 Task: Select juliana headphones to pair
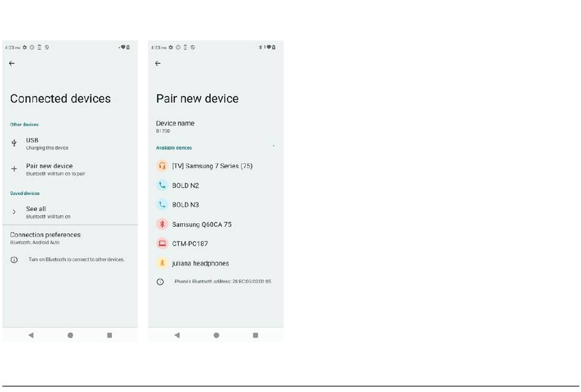point(201,264)
